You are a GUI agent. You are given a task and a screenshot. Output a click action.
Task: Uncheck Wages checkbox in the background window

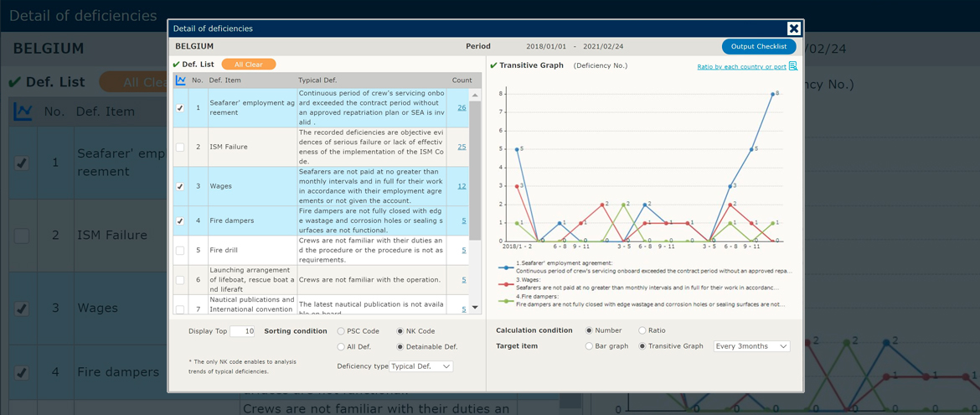[22, 308]
